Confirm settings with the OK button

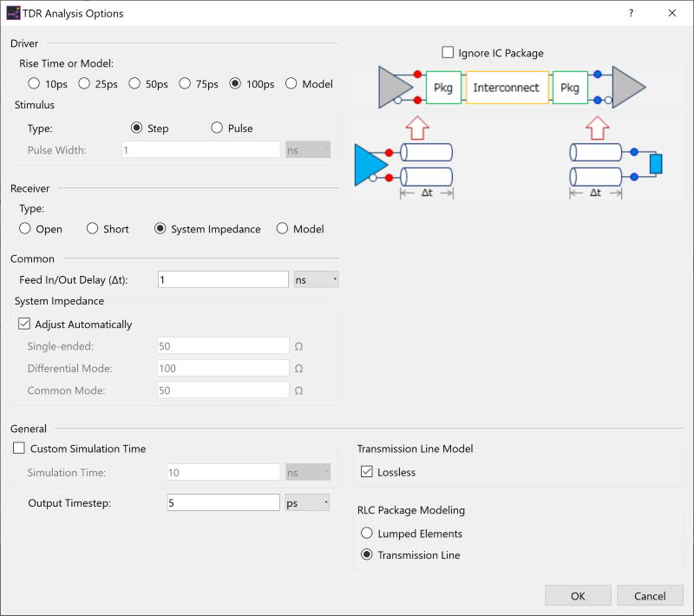point(578,596)
